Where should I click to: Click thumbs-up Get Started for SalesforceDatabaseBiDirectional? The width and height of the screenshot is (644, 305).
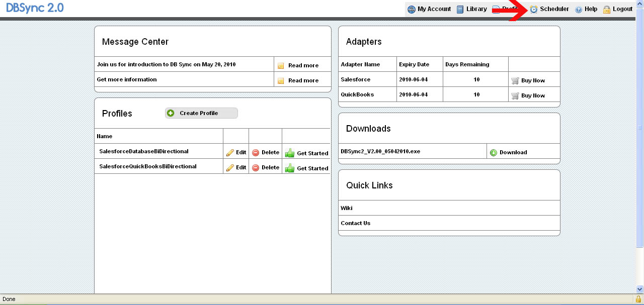pos(290,153)
